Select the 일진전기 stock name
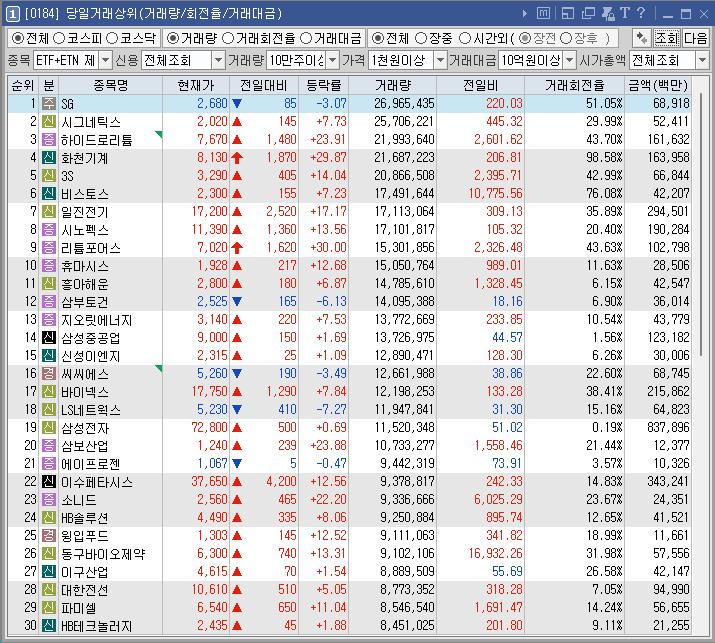Viewport: 715px width, 643px height. tap(85, 212)
